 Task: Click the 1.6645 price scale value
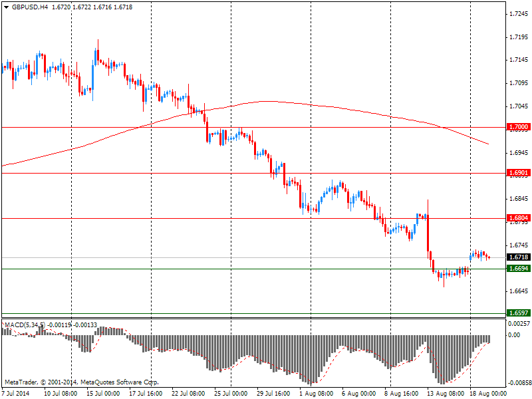pos(519,291)
